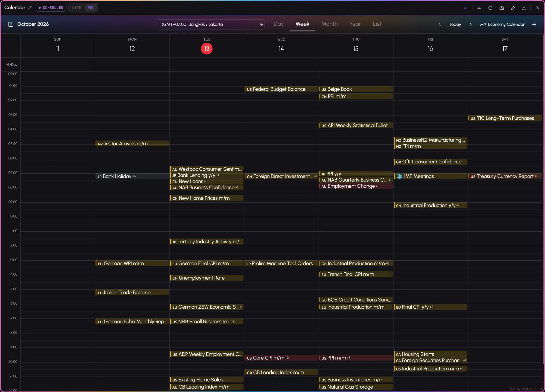The image size is (545, 392).
Task: Open the purple bar chart icon
Action: 466,8
